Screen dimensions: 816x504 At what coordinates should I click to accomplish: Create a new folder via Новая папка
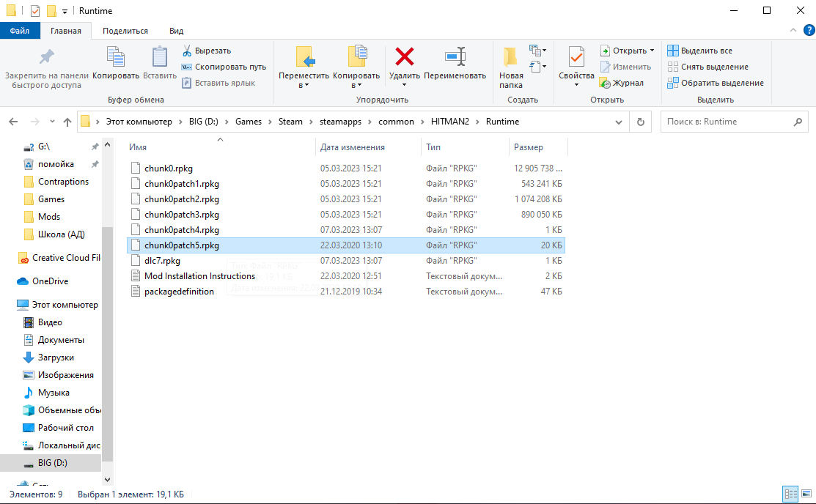(511, 66)
